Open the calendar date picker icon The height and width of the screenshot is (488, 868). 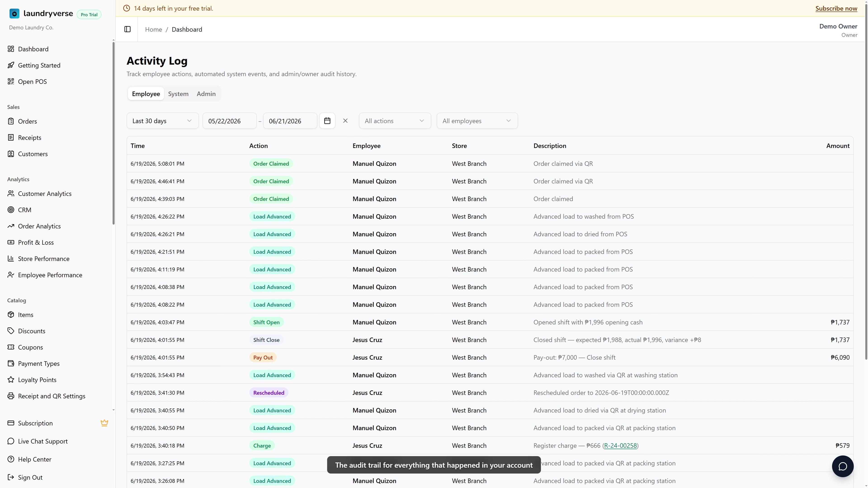(327, 121)
